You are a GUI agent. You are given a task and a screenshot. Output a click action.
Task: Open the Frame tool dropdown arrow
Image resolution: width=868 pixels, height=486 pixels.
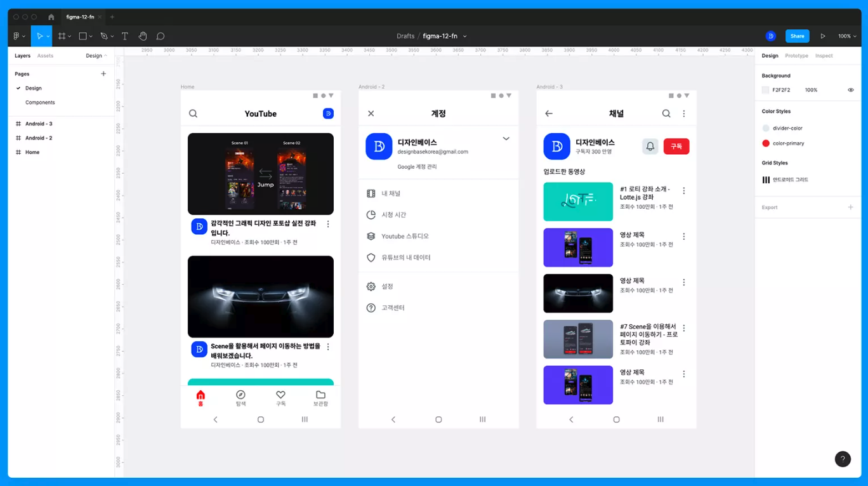pos(70,37)
